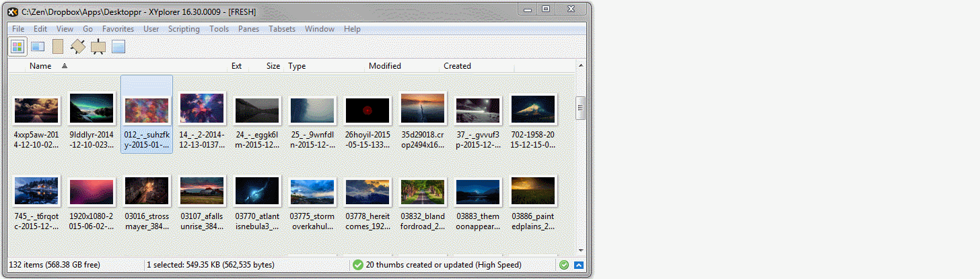Click the plain tan rectangle toolbar icon
Viewport: 980px width, 279px height.
[x=58, y=46]
